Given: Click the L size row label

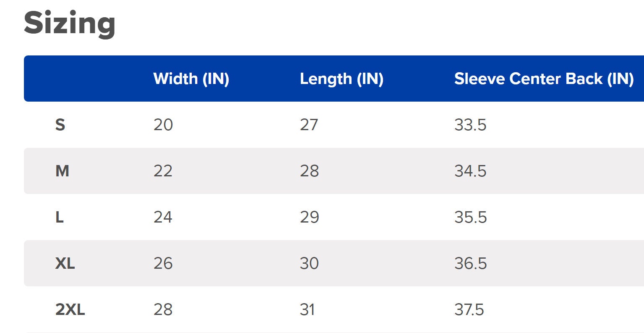Looking at the screenshot, I should (60, 217).
